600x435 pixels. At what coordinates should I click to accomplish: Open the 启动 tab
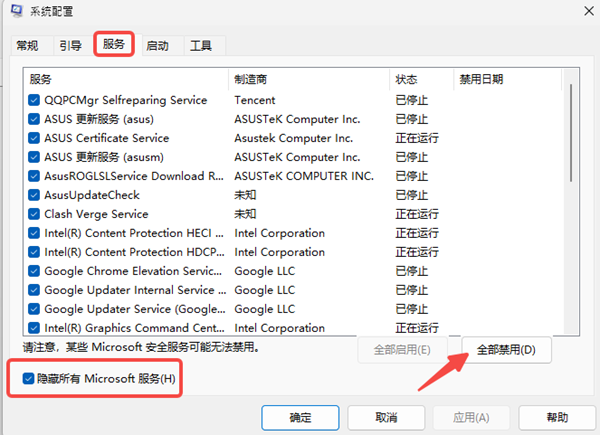pyautogui.click(x=157, y=46)
